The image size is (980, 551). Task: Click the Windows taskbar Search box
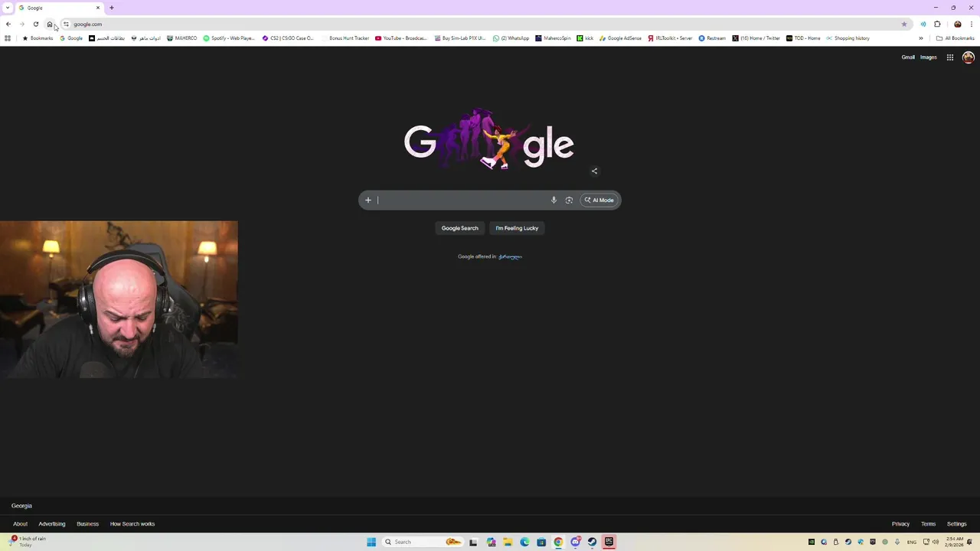tap(424, 542)
